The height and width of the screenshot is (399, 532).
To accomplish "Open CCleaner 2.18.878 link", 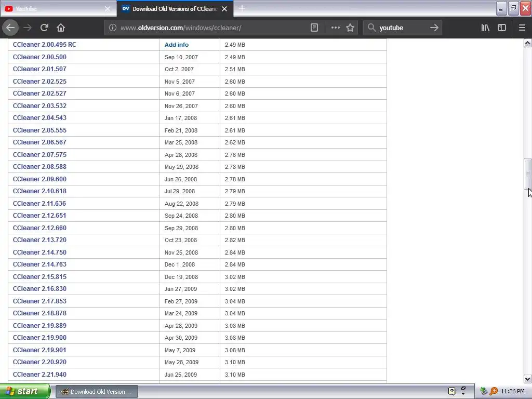I will point(39,313).
